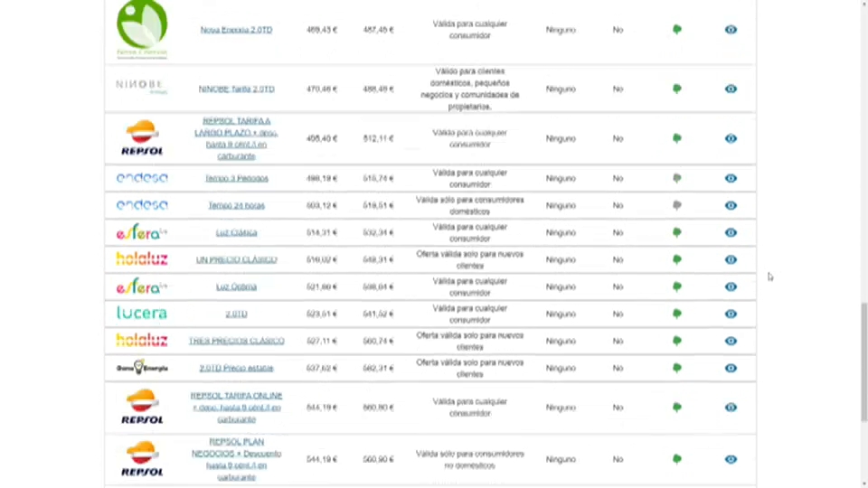
Task: Click the eye icon for Nova Energia 2.0TD
Action: point(731,30)
